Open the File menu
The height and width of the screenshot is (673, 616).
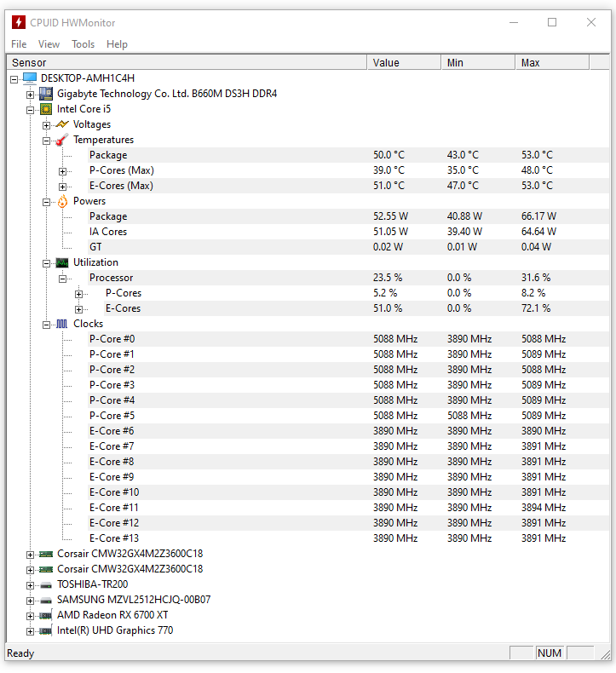point(19,44)
